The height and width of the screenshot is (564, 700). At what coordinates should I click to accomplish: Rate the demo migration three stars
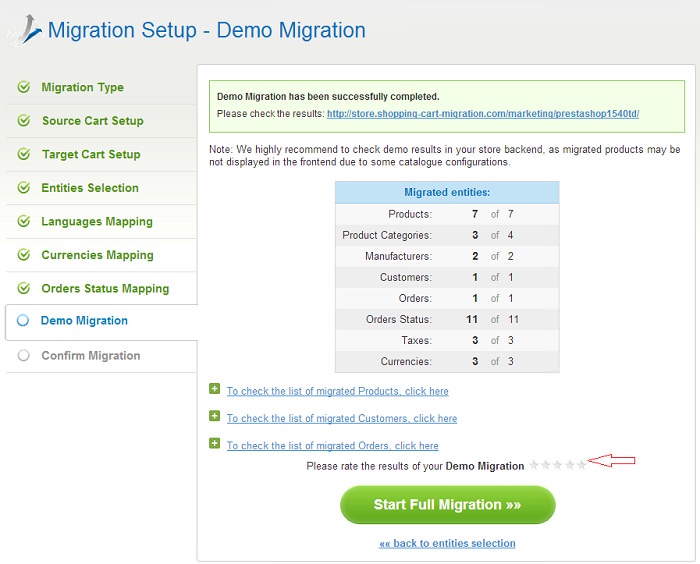(x=558, y=465)
